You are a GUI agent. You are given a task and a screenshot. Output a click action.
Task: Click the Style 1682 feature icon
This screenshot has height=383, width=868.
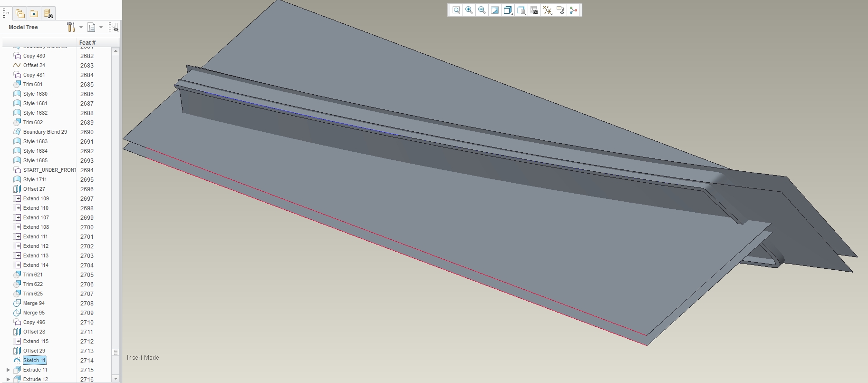tap(17, 113)
